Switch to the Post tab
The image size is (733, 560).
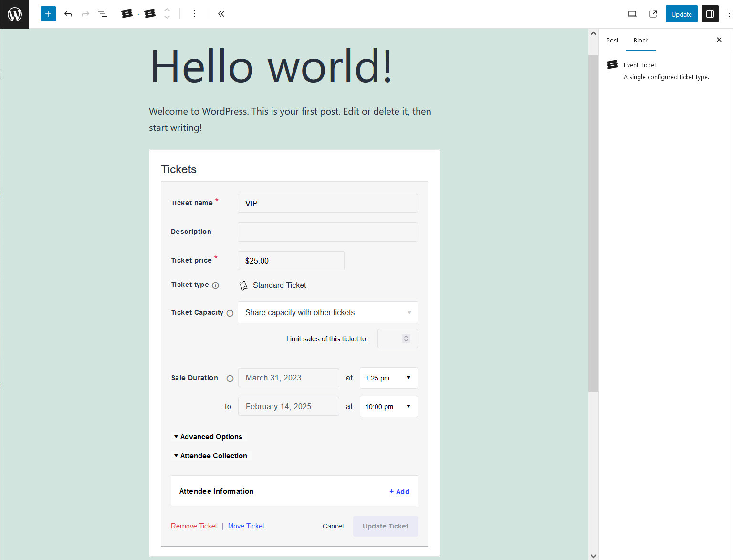click(x=612, y=40)
